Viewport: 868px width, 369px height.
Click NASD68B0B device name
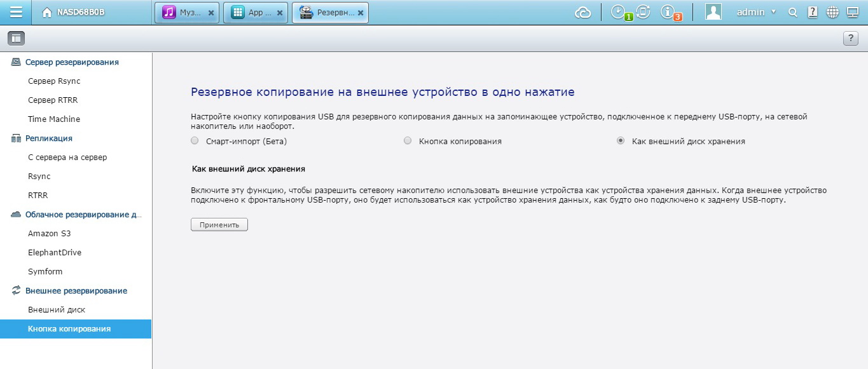tap(81, 12)
